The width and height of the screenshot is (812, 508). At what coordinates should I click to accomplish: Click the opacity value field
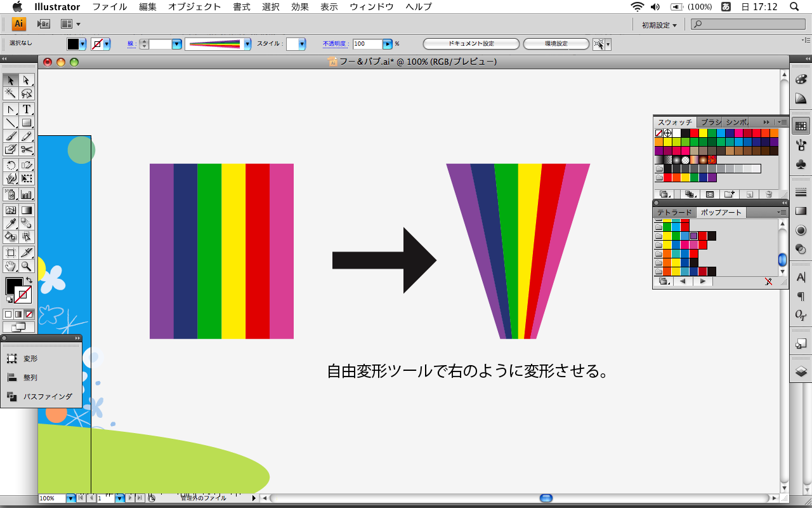(367, 44)
